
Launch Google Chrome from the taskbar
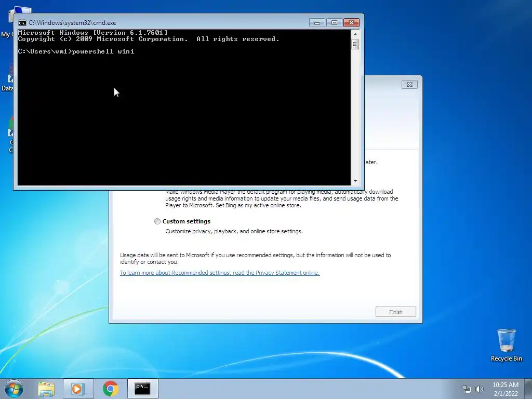110,389
